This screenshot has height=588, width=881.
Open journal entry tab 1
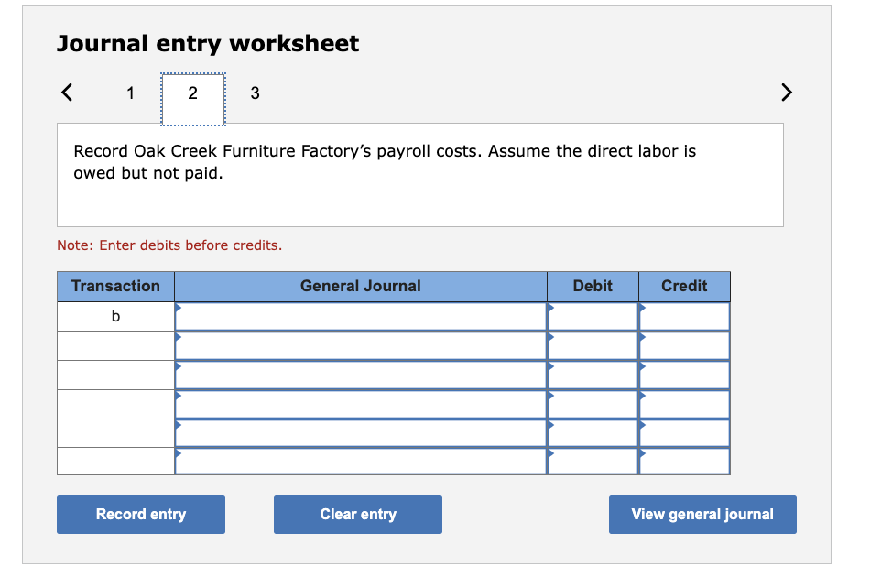(x=130, y=93)
